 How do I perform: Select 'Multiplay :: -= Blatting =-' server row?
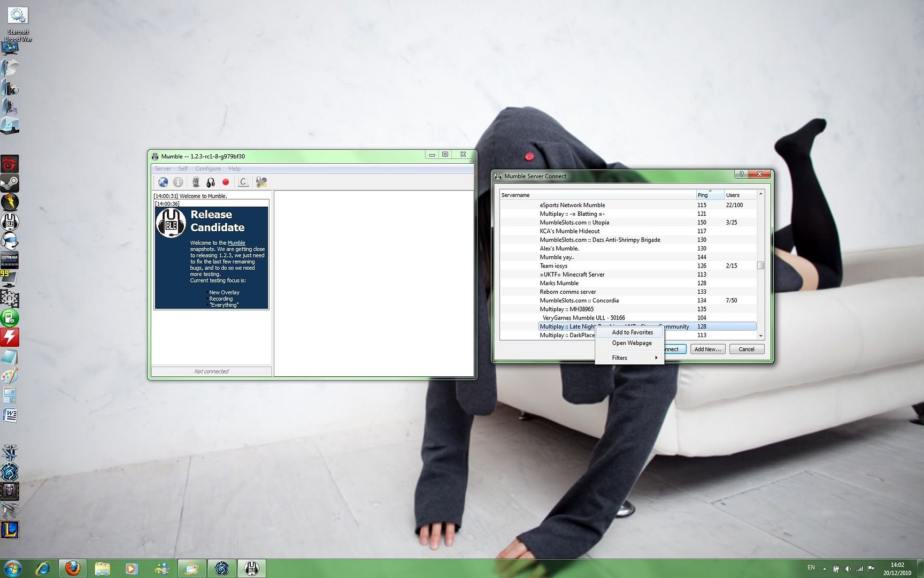click(x=628, y=214)
